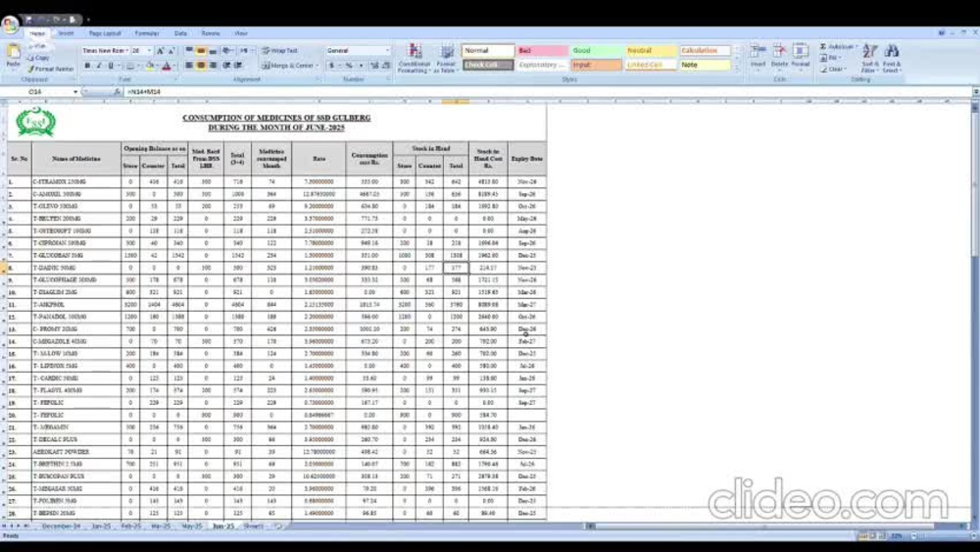Toggle Middle Align

[201, 51]
